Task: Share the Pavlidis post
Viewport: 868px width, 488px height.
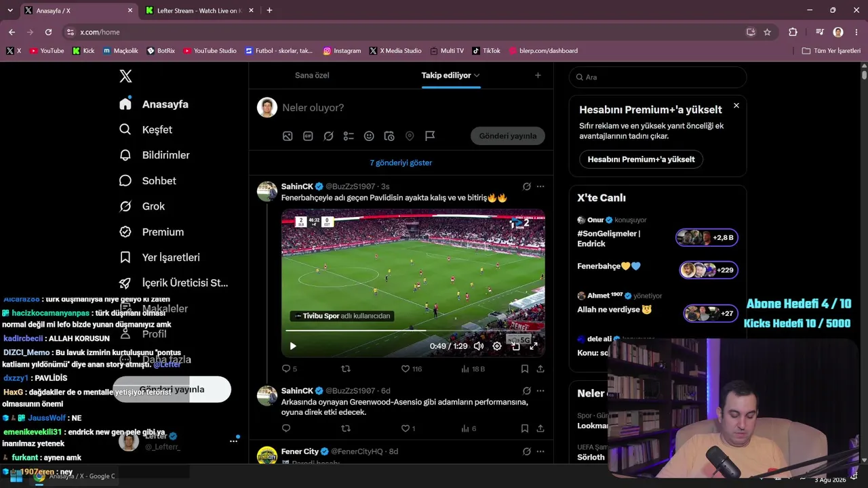Action: click(x=540, y=369)
